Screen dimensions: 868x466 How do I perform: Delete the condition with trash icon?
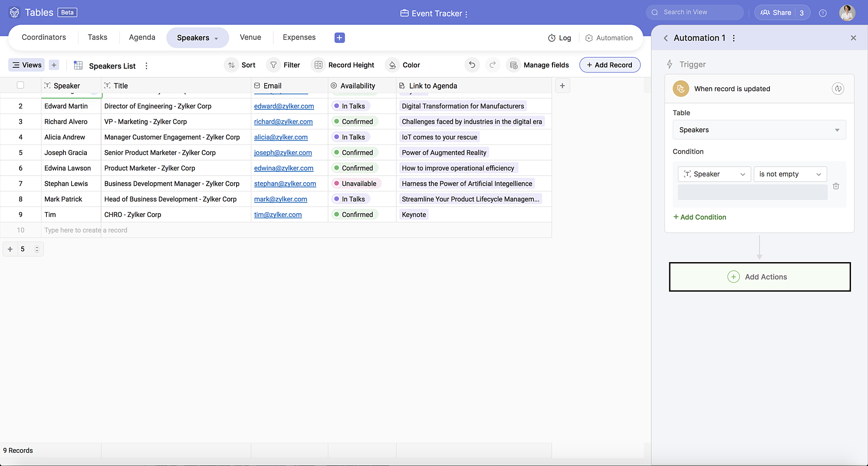(836, 186)
